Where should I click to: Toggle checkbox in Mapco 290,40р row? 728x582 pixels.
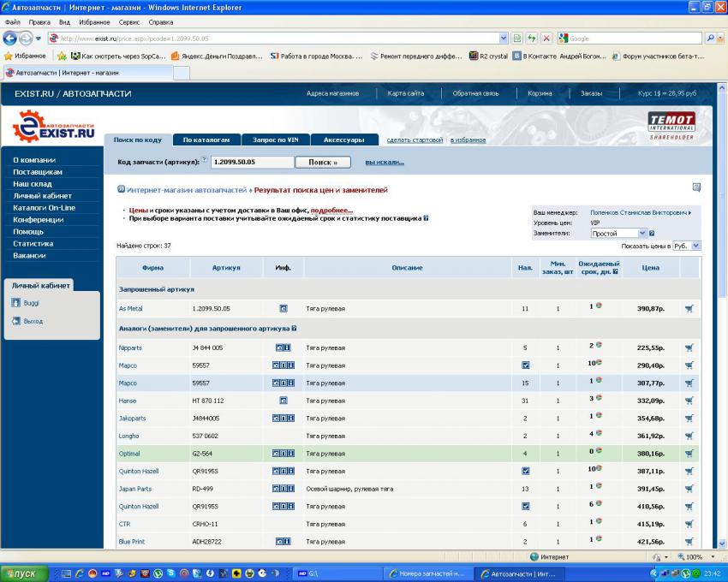click(x=525, y=365)
